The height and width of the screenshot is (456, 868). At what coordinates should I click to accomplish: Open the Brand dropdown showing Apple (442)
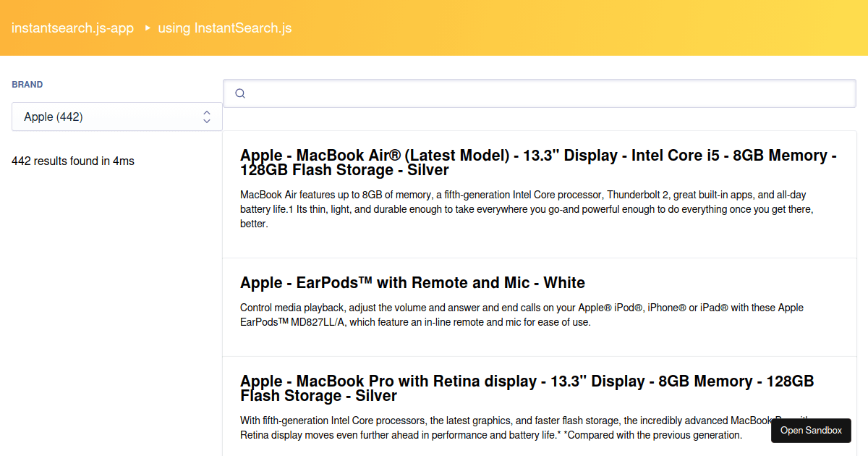(109, 117)
